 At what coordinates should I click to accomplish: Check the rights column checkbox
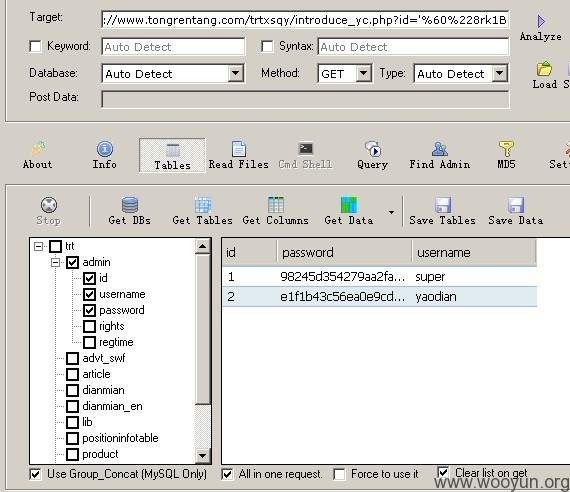(x=89, y=326)
